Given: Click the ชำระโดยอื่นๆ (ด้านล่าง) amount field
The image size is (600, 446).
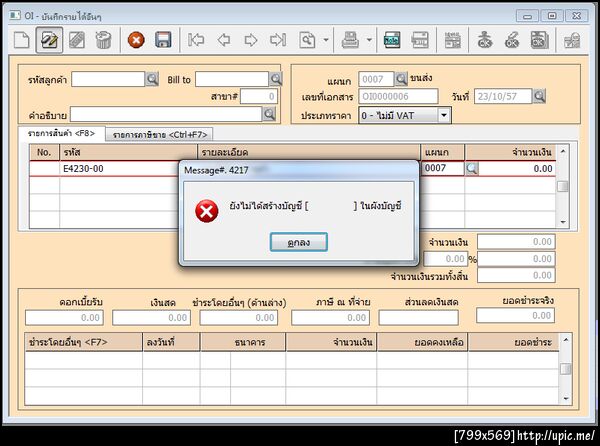Looking at the screenshot, I should point(239,318).
